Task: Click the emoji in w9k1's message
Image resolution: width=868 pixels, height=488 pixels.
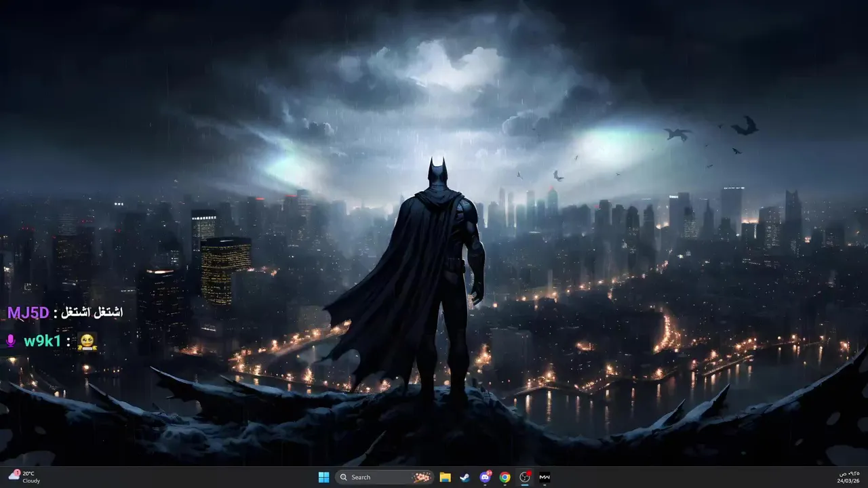Action: [x=87, y=342]
